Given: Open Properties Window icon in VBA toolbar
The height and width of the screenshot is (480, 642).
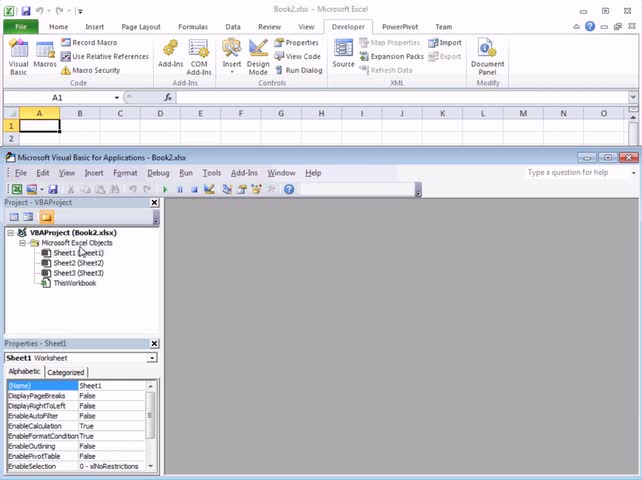Looking at the screenshot, I should [x=242, y=189].
